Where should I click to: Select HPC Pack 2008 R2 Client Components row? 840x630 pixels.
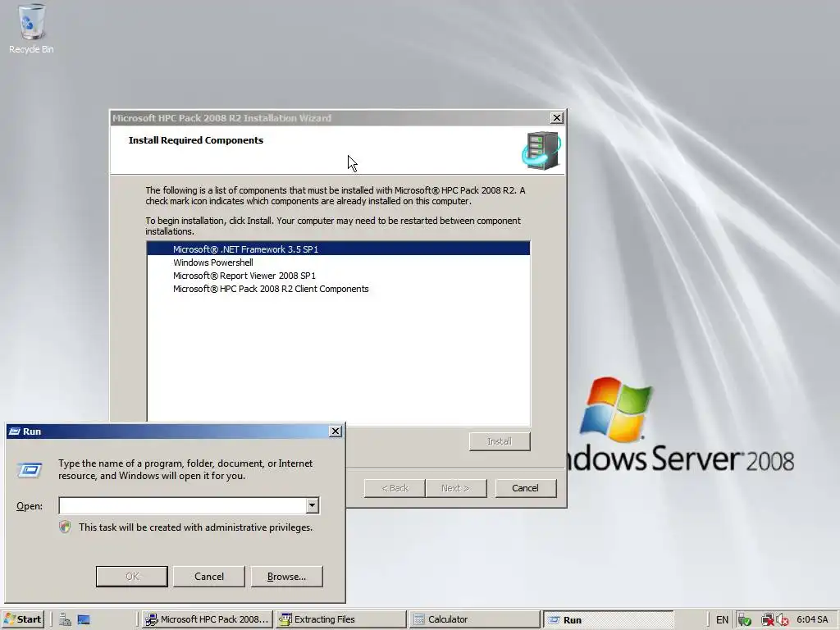coord(338,289)
